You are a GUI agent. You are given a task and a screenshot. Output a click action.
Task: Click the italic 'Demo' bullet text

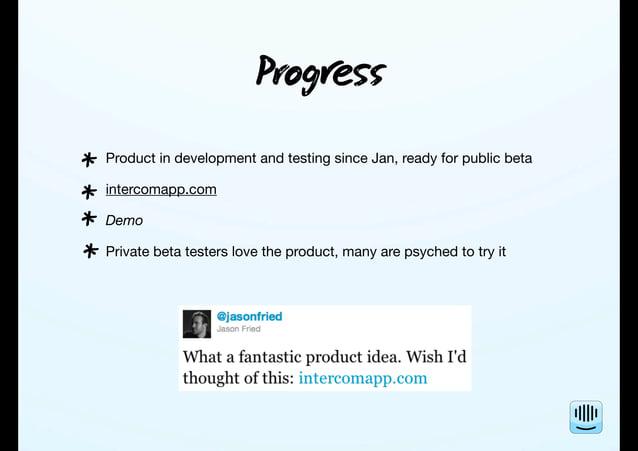[124, 221]
